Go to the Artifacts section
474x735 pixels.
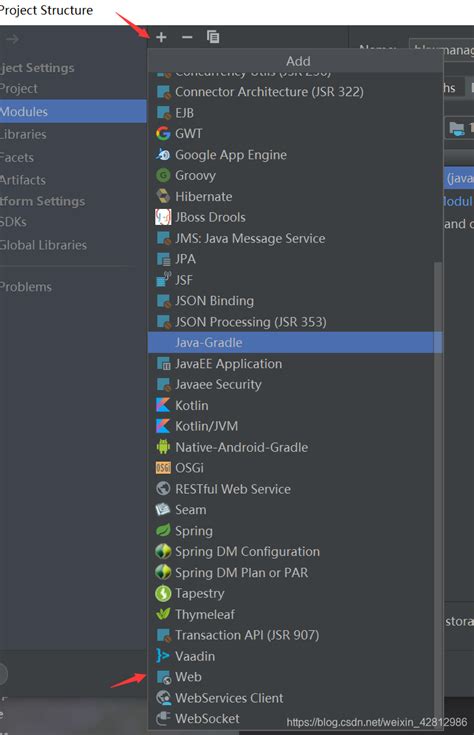click(73, 180)
